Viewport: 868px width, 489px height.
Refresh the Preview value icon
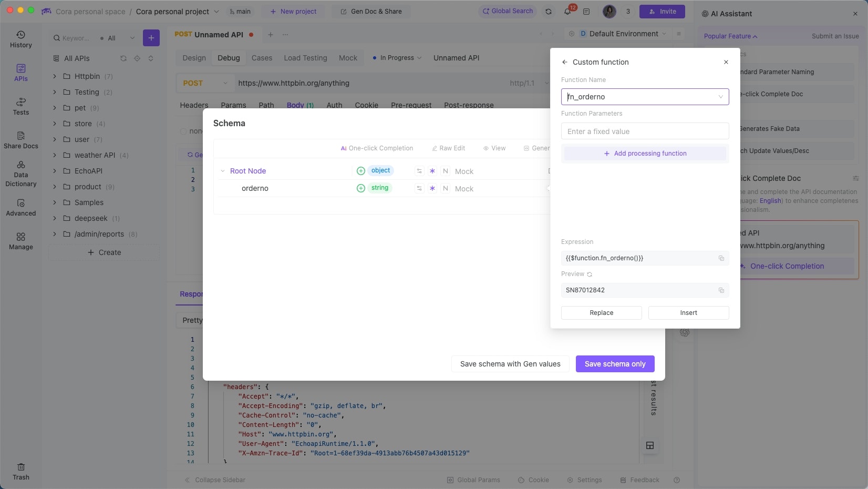click(x=590, y=274)
